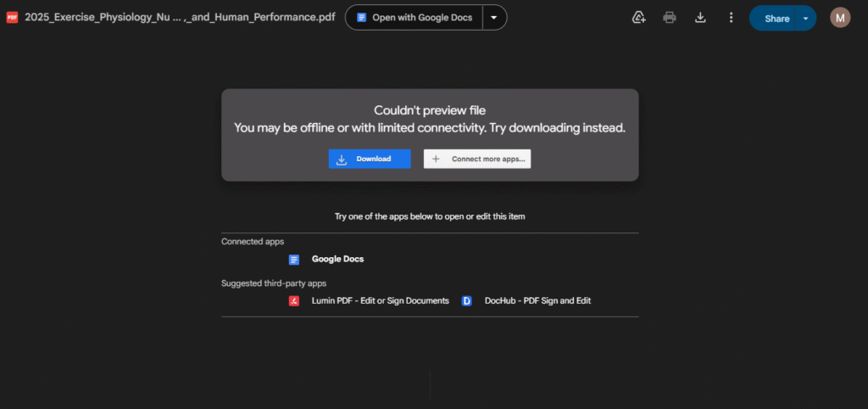
Task: Expand the Share button dropdown arrow
Action: (805, 18)
